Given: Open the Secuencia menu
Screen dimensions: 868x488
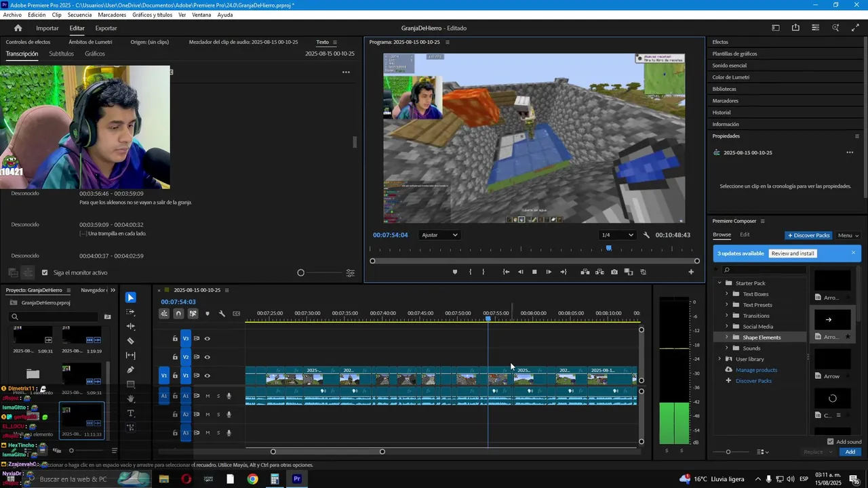Looking at the screenshot, I should click(79, 15).
